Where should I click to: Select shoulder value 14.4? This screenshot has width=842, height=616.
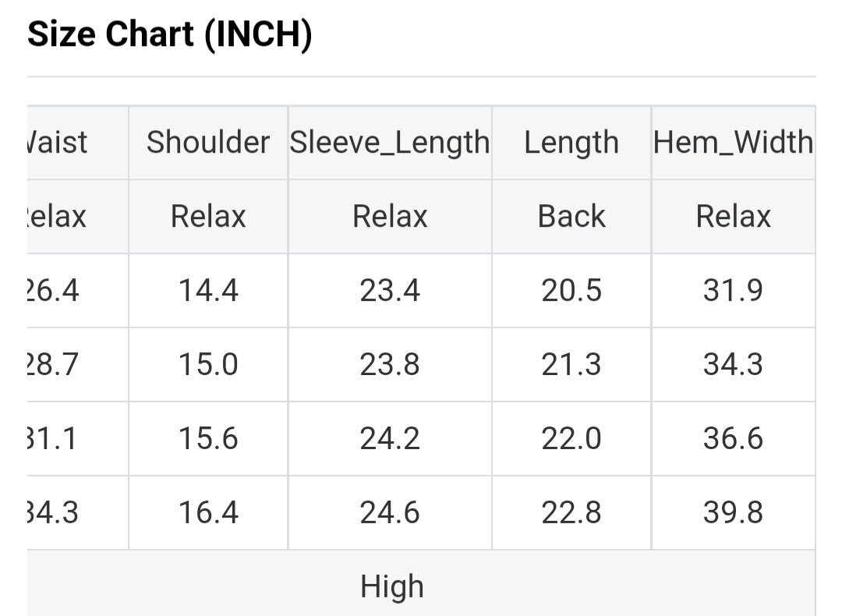point(208,291)
